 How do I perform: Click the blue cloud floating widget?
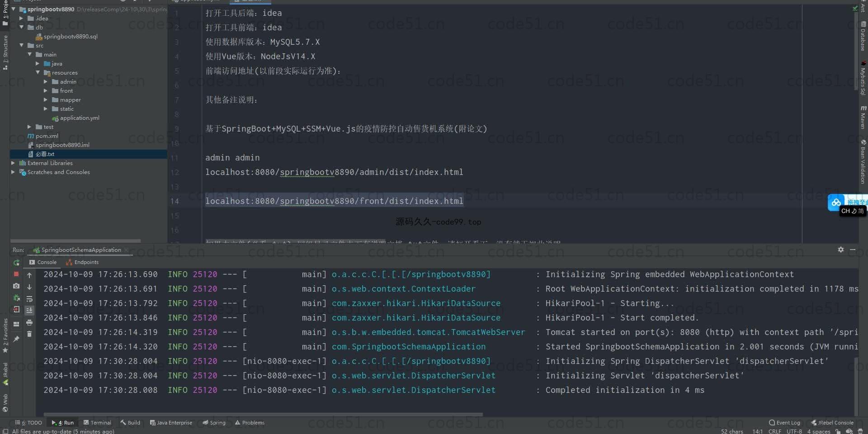tap(836, 202)
